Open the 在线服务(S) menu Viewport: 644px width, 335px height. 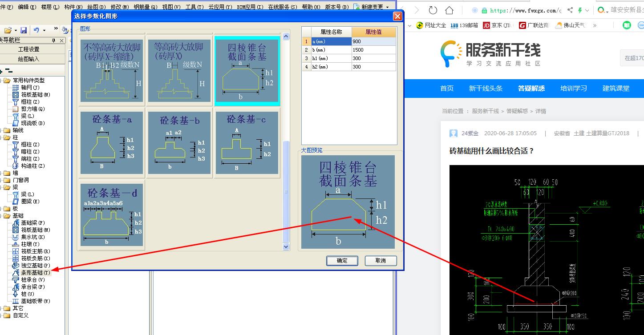[x=283, y=7]
